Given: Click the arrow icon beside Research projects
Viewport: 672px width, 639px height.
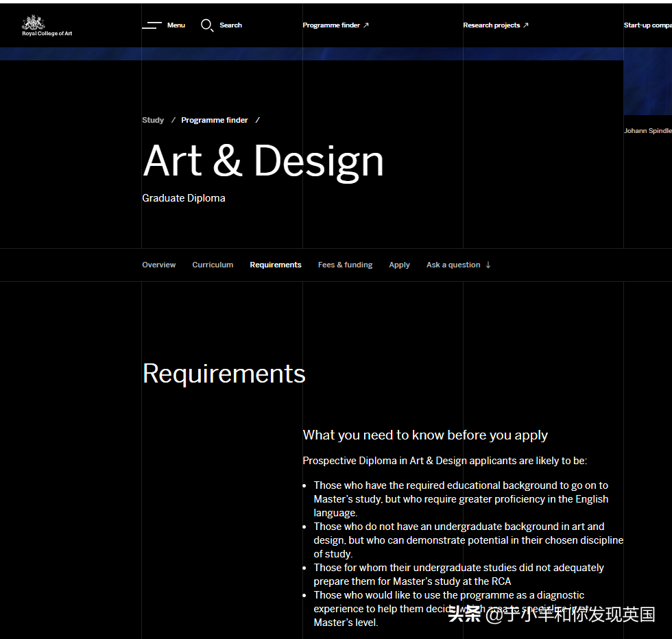Looking at the screenshot, I should coord(526,25).
